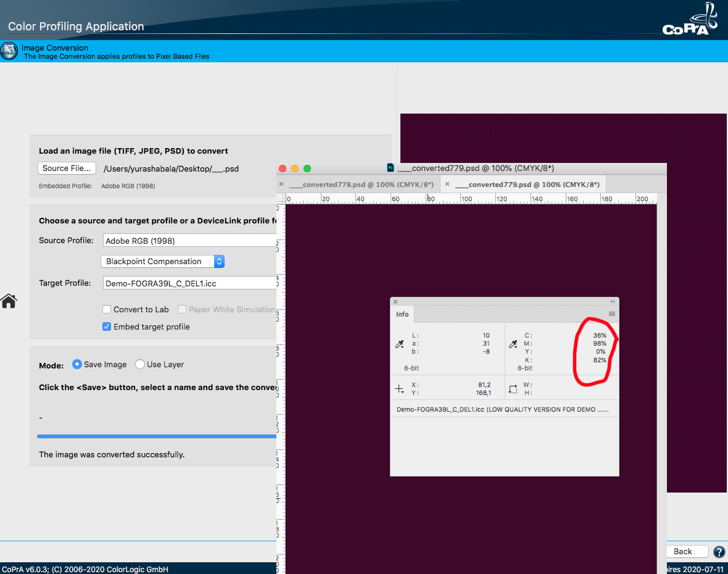Viewport: 728px width, 574px height.
Task: Click the Back button
Action: pyautogui.click(x=687, y=551)
